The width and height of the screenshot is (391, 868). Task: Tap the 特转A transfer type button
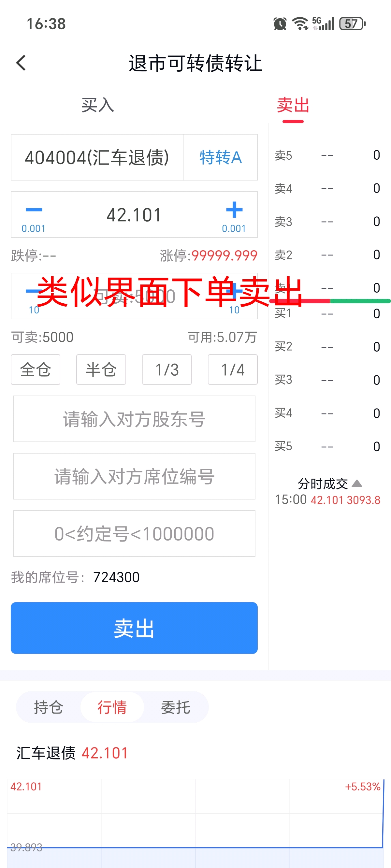221,157
